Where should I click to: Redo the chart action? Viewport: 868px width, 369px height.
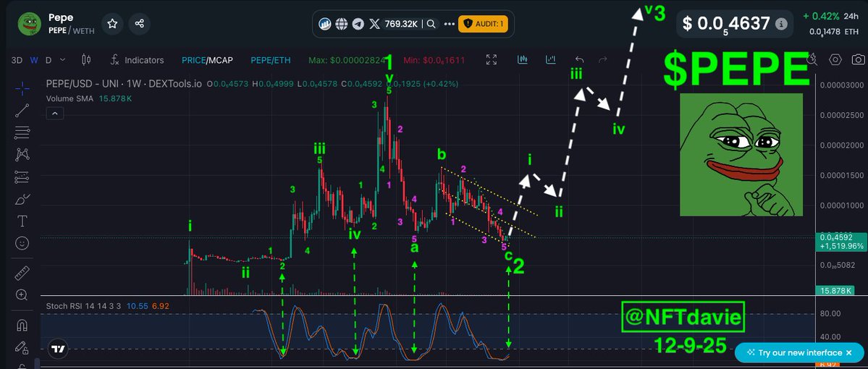[603, 60]
